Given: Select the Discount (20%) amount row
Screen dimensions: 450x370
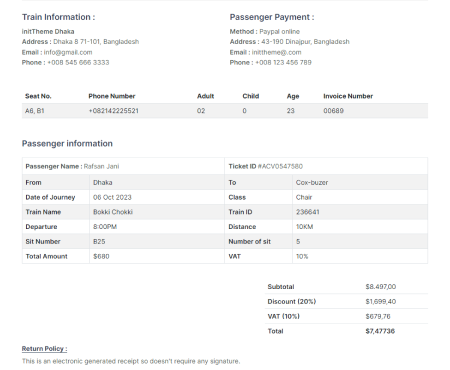Looking at the screenshot, I should click(346, 301).
